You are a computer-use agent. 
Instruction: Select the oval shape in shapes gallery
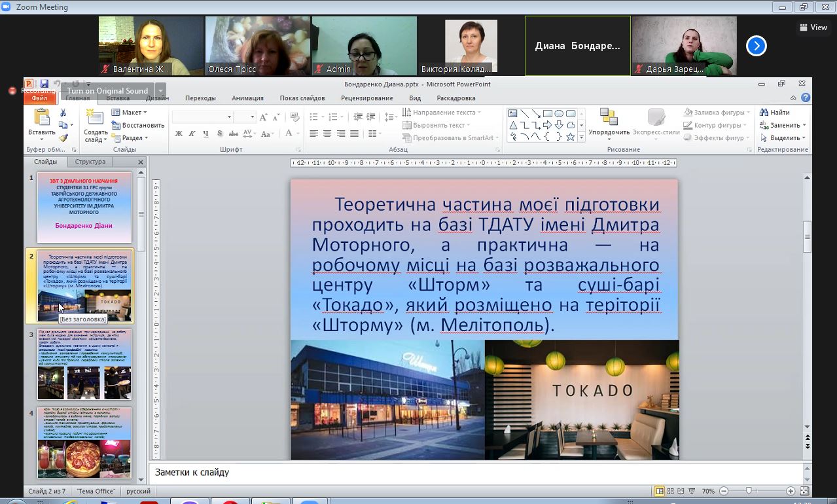(x=559, y=113)
